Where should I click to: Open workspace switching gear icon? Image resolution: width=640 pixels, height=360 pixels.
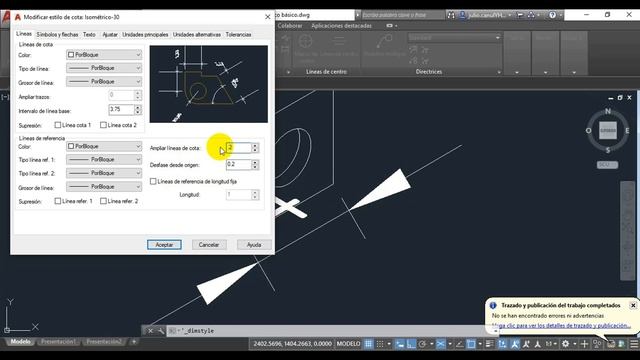coord(565,344)
